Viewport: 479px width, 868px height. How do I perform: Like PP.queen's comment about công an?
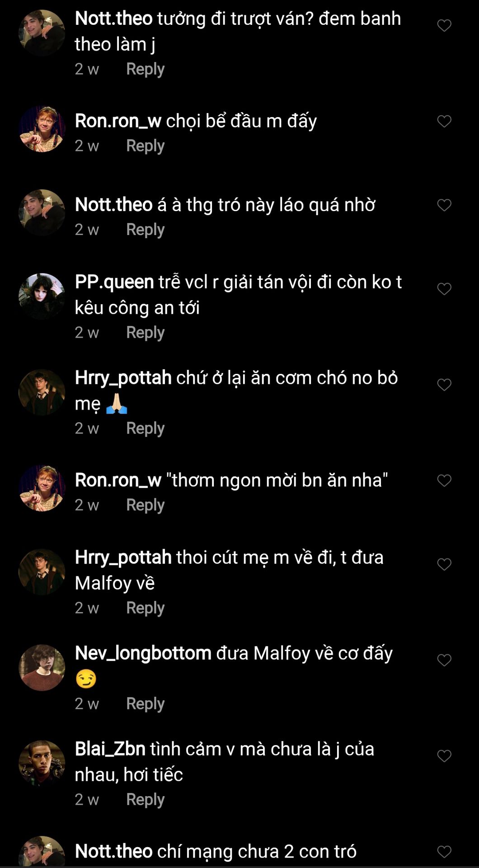(444, 289)
